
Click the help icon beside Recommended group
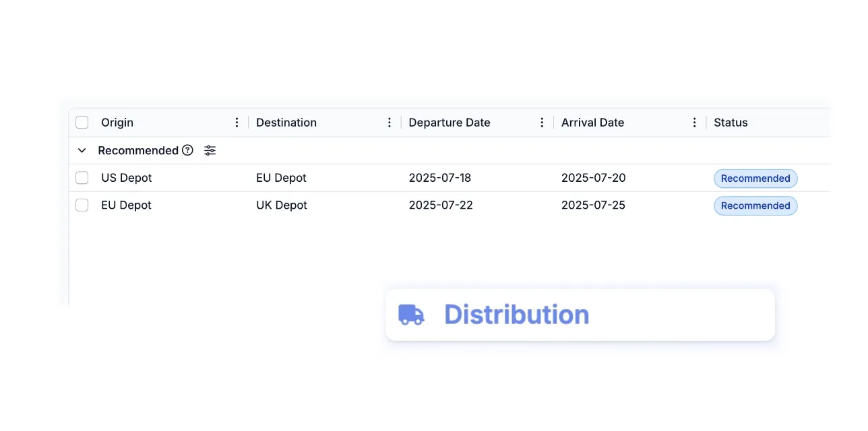pyautogui.click(x=187, y=150)
